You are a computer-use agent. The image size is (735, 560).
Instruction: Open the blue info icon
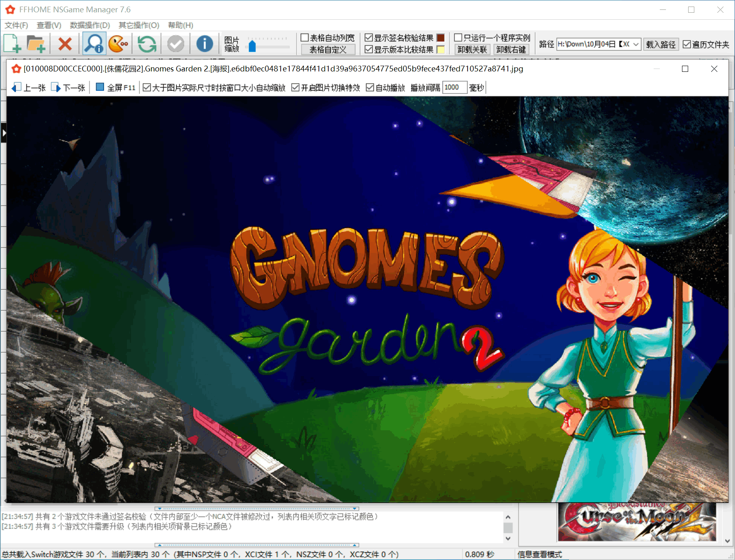tap(204, 44)
